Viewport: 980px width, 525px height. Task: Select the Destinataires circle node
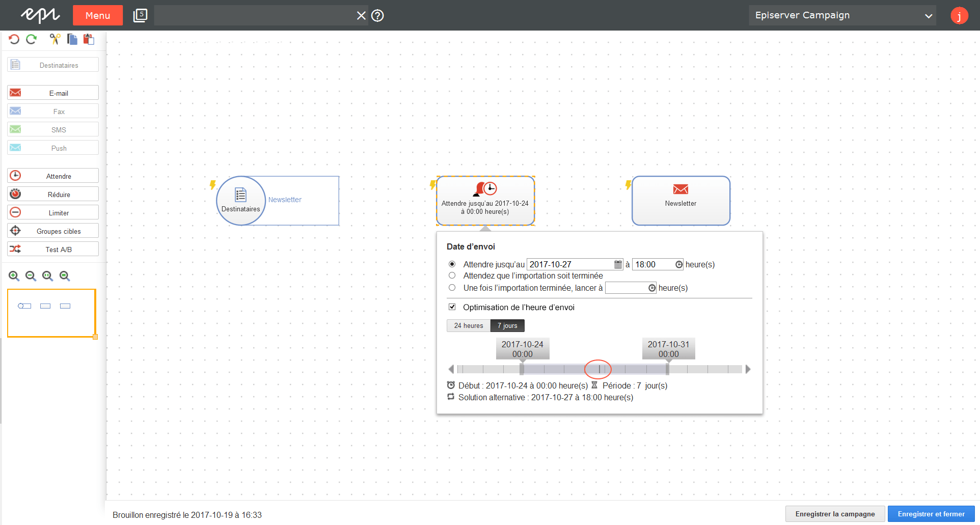click(241, 201)
